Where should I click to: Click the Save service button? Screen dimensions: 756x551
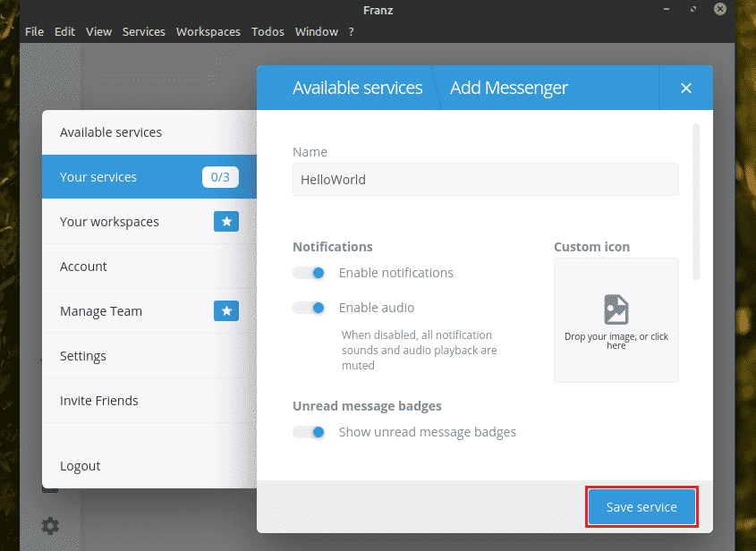point(641,507)
